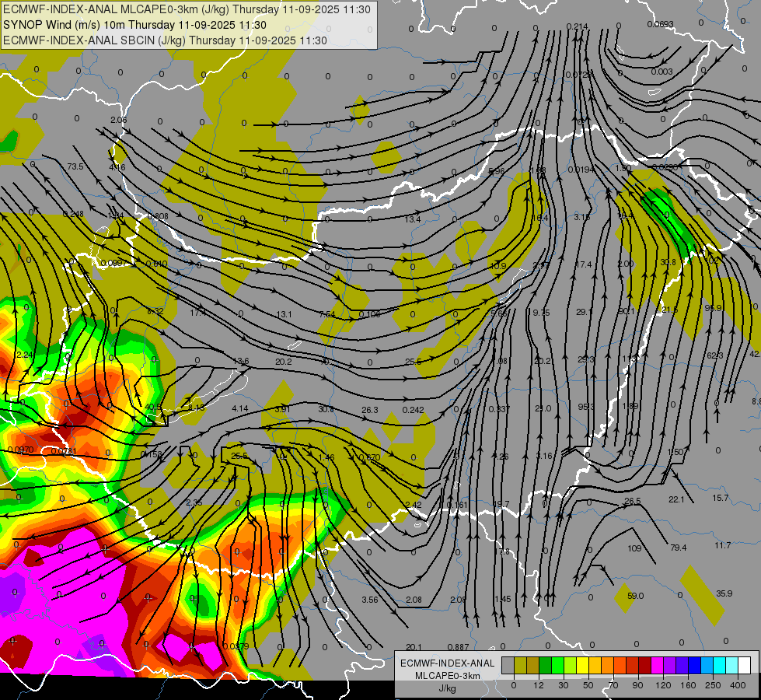Image resolution: width=761 pixels, height=700 pixels.
Task: Click the map value 13.6
Action: tap(241, 361)
